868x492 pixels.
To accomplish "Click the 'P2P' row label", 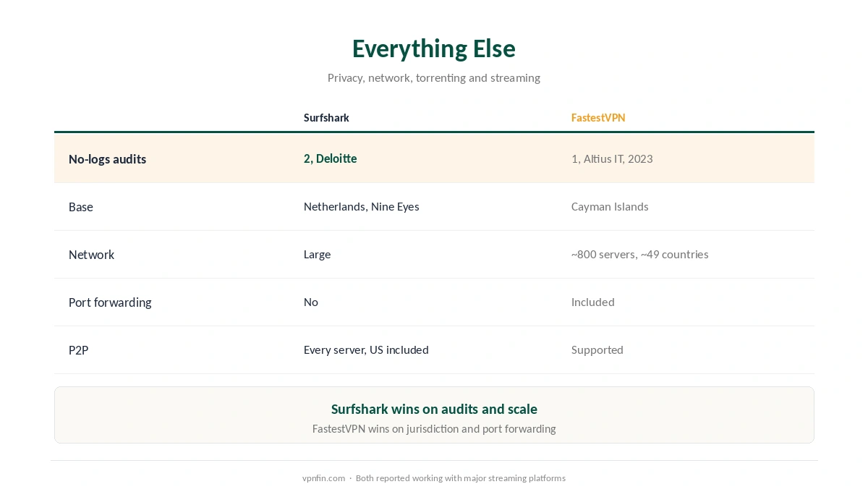I will click(x=78, y=350).
